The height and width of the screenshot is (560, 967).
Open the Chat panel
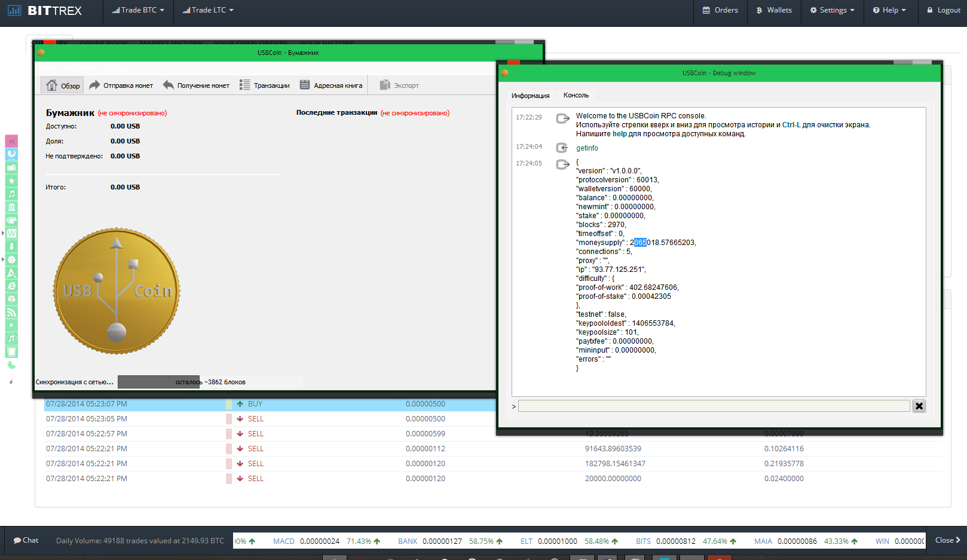(x=26, y=540)
